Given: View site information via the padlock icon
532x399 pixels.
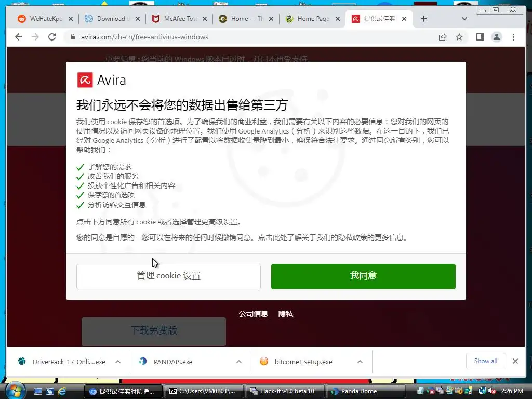Looking at the screenshot, I should (x=72, y=37).
